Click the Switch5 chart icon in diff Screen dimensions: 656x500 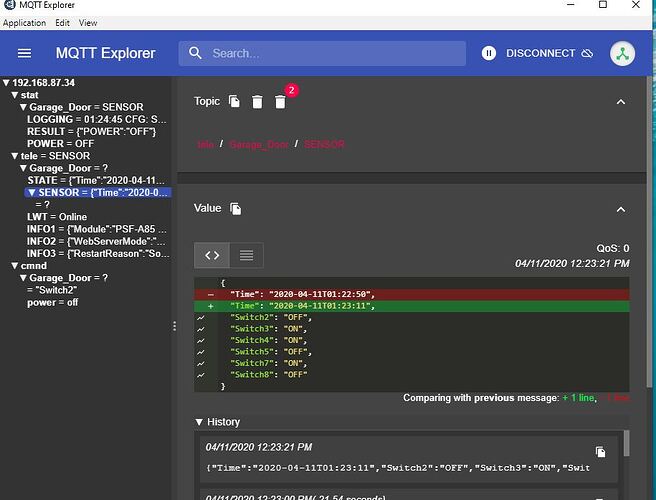[x=201, y=352]
